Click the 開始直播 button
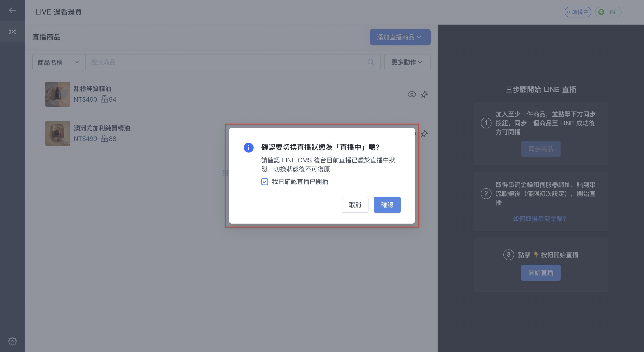 pos(541,273)
